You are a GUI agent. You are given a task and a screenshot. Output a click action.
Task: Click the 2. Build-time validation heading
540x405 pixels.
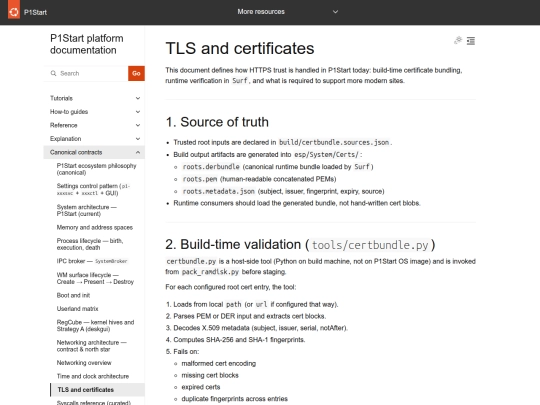pyautogui.click(x=300, y=245)
